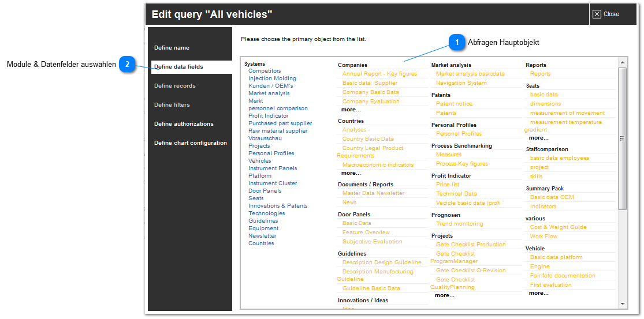Open Kunden / OEM's system link
The image size is (644, 319).
[271, 86]
